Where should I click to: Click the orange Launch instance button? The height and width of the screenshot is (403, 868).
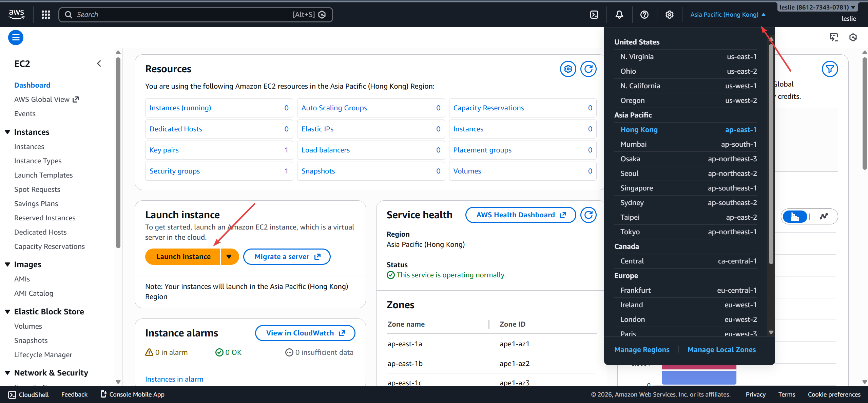coord(183,257)
